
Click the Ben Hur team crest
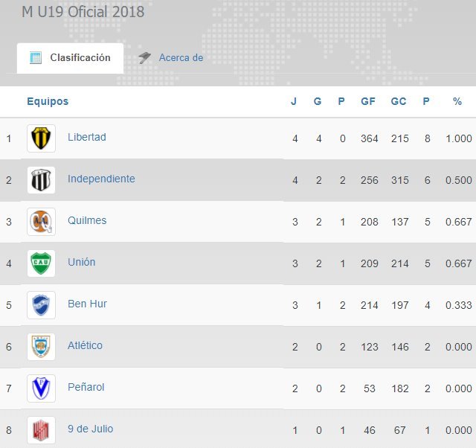pyautogui.click(x=41, y=305)
